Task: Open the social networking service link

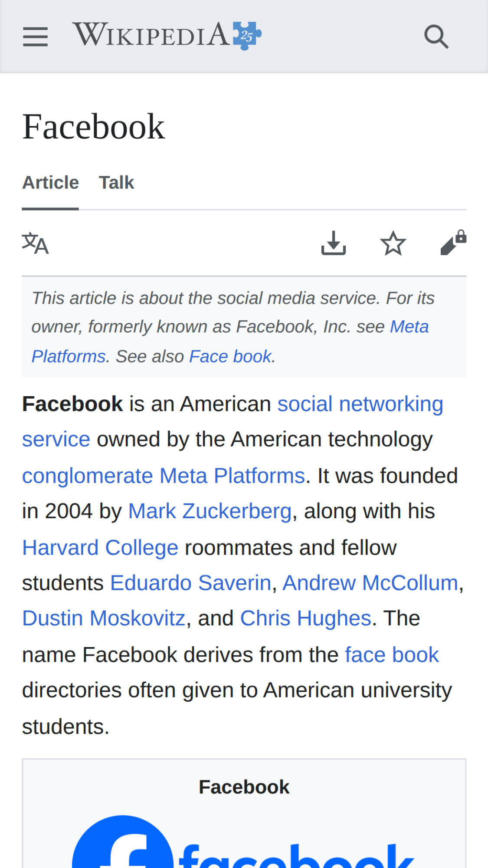Action: click(x=360, y=404)
